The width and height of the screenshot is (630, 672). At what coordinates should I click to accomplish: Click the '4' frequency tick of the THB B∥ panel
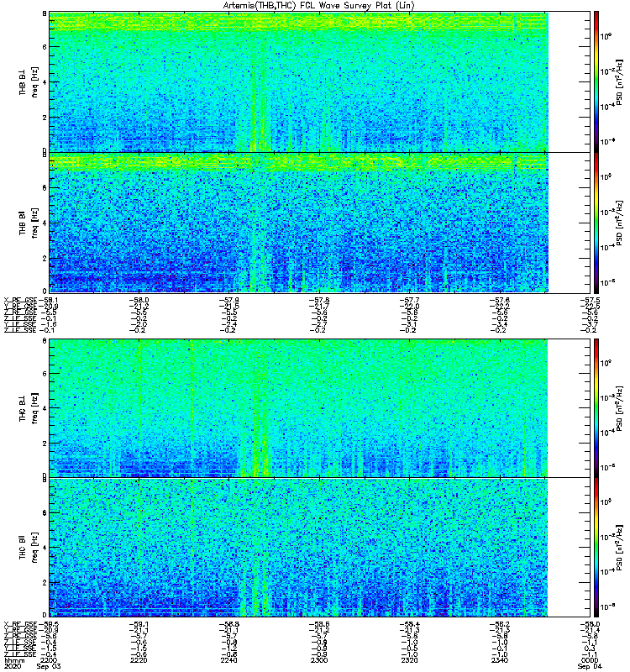click(45, 223)
